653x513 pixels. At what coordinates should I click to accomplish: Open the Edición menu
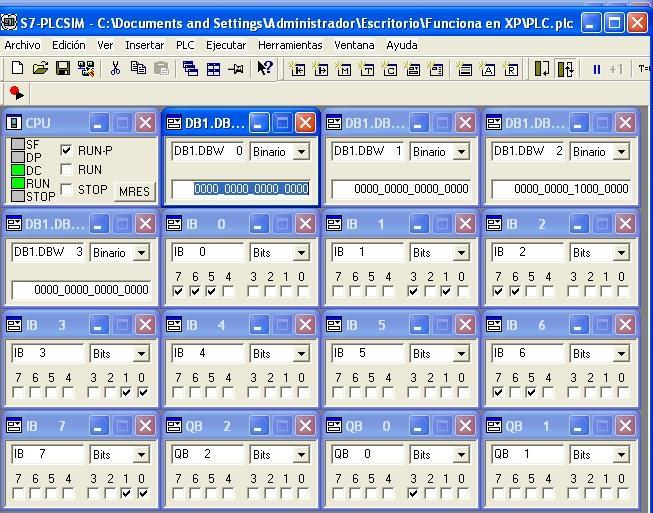[69, 45]
